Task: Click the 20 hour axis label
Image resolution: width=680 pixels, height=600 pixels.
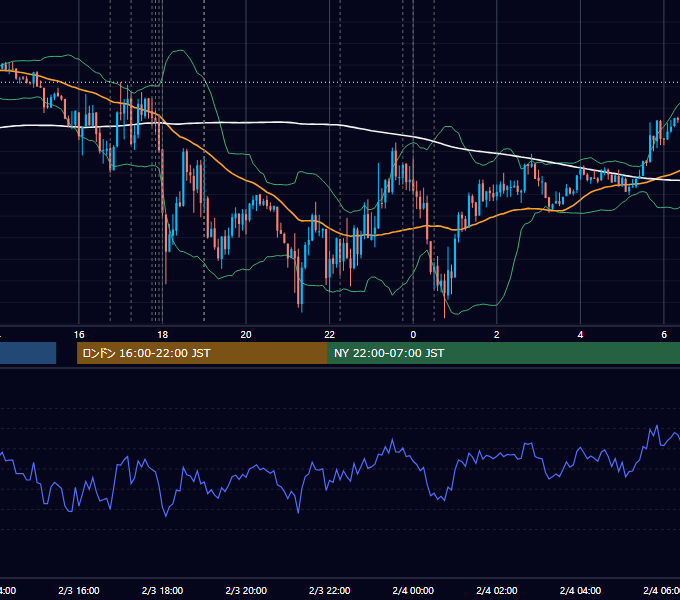Action: click(x=246, y=334)
